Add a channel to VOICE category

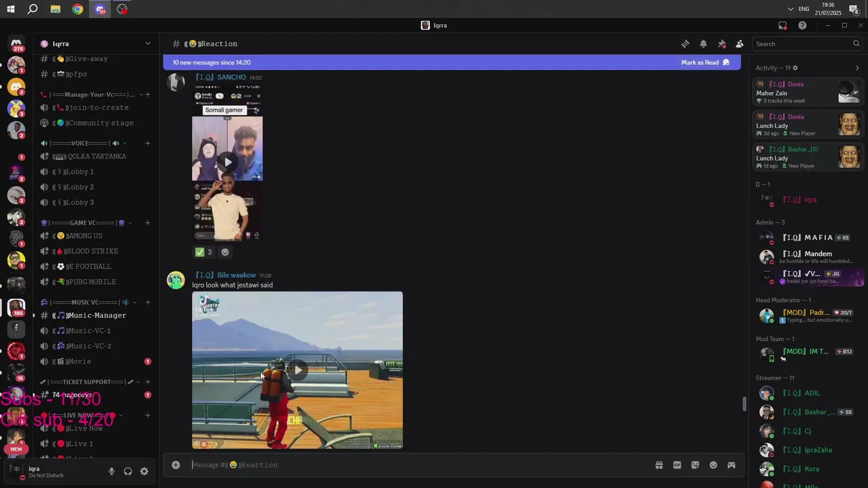(147, 143)
